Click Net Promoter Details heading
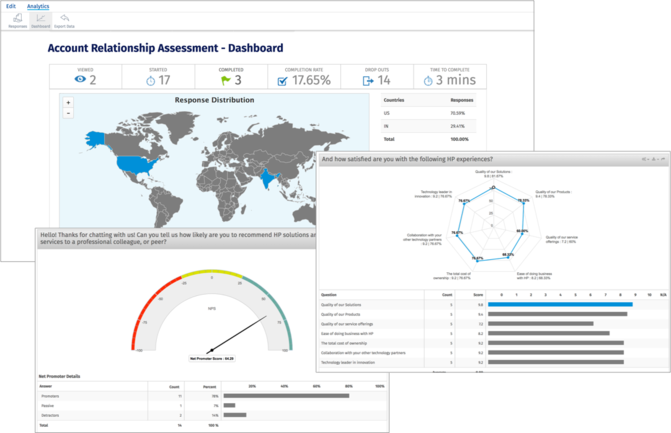The width and height of the screenshot is (671, 433). click(x=59, y=377)
